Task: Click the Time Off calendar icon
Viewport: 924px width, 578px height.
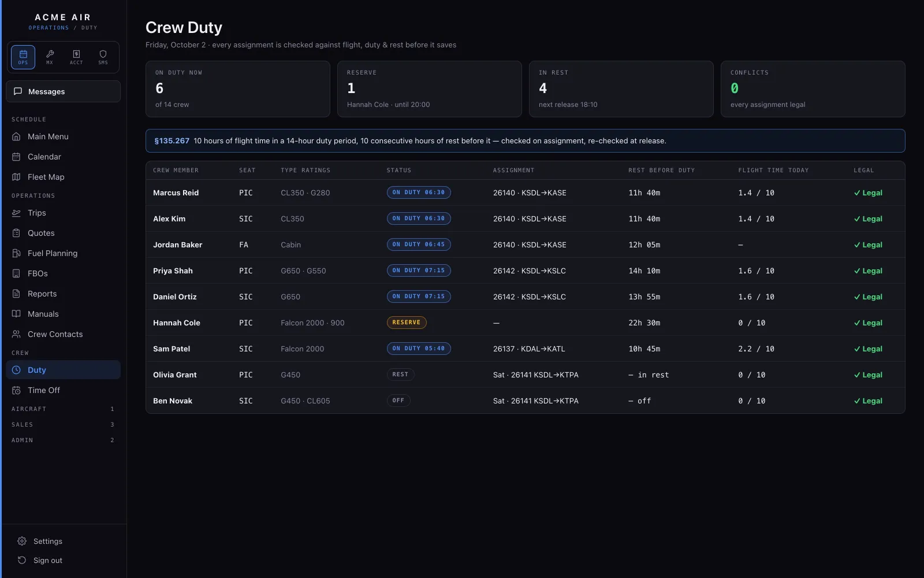Action: 16,390
